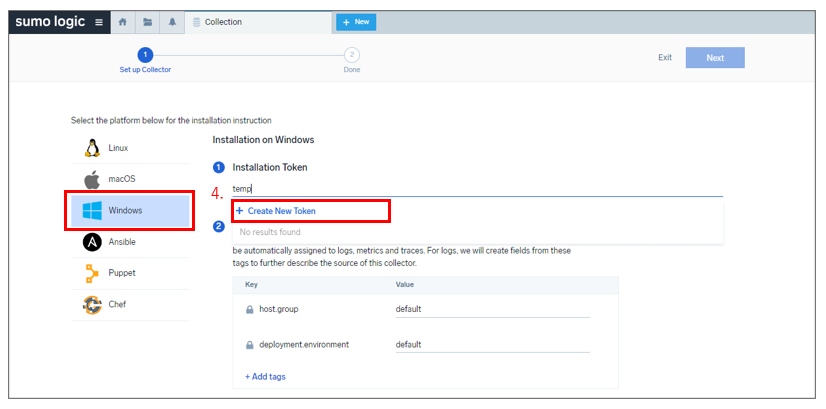The width and height of the screenshot is (826, 409).
Task: Click the Collection tab database icon
Action: pyautogui.click(x=196, y=22)
